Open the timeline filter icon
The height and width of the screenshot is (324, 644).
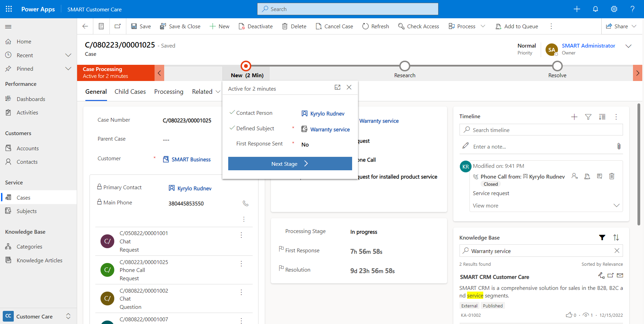pos(588,117)
